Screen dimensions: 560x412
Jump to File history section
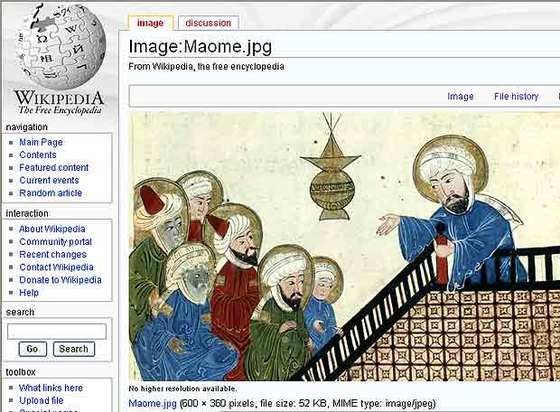coord(516,96)
